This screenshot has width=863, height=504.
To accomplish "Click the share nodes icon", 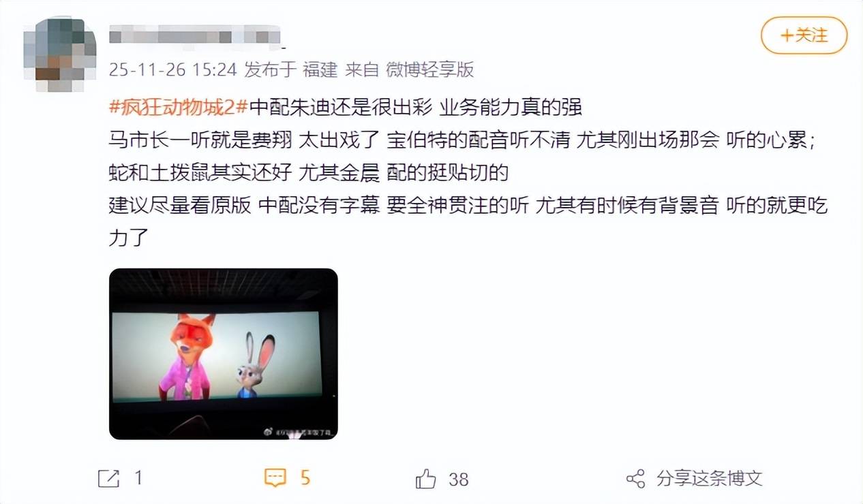I will pos(635,479).
